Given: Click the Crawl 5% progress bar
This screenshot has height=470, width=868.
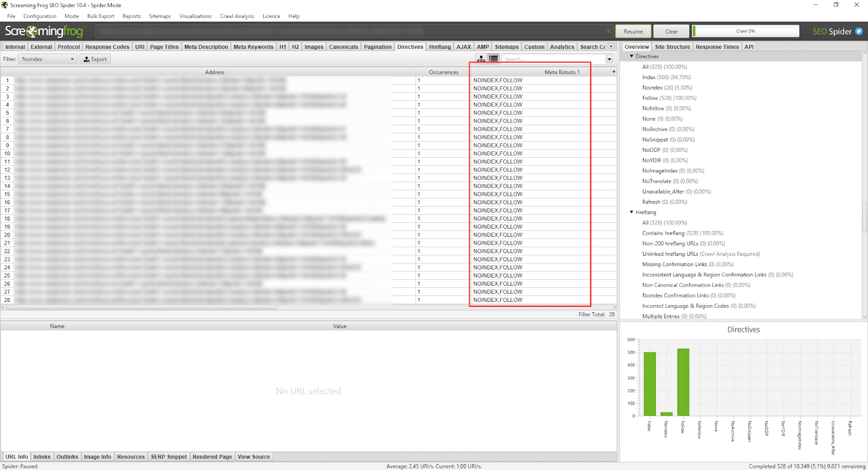Looking at the screenshot, I should (745, 31).
